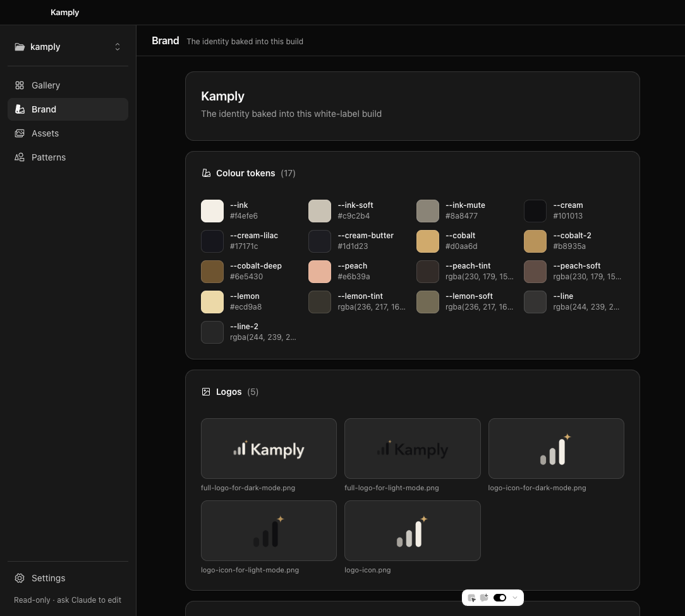Click the --ink-soft colour swatch
The height and width of the screenshot is (616, 685).
pos(320,211)
